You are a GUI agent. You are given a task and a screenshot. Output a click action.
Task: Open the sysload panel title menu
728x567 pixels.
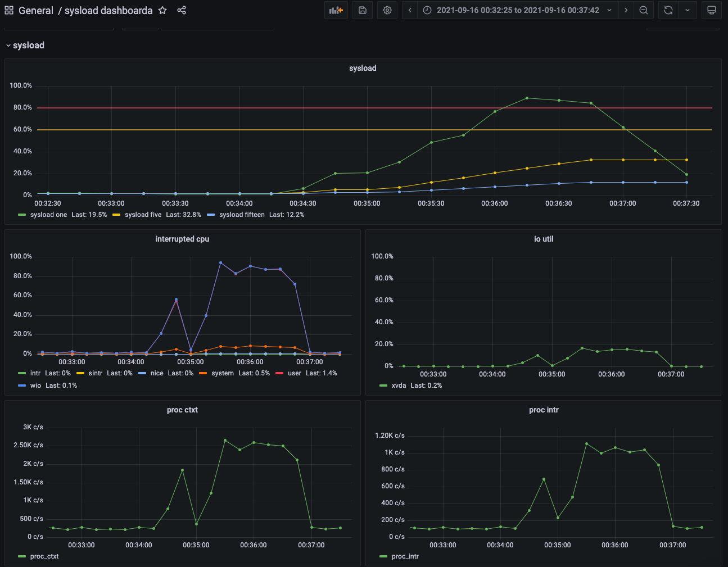click(x=363, y=68)
